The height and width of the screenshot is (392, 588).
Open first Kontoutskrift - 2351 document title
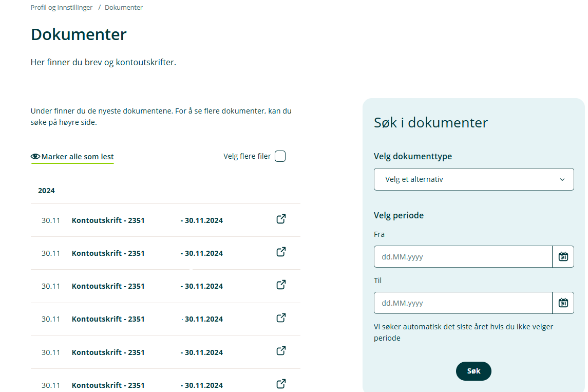pos(108,220)
